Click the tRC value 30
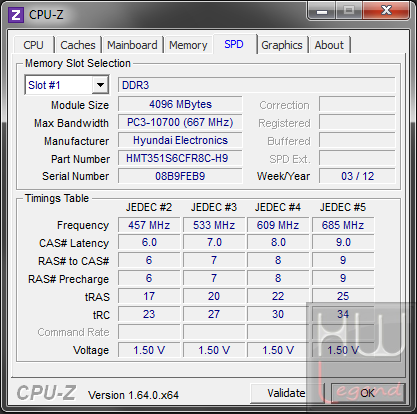 click(278, 314)
